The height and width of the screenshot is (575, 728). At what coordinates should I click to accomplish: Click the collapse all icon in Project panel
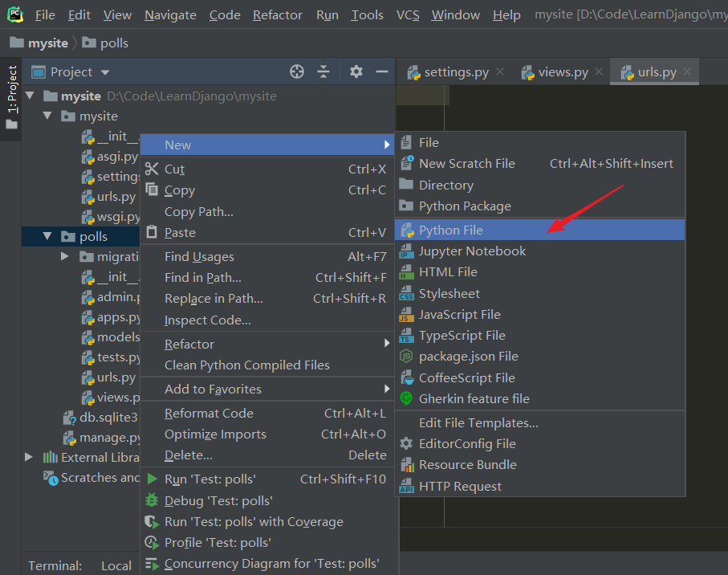click(x=323, y=71)
